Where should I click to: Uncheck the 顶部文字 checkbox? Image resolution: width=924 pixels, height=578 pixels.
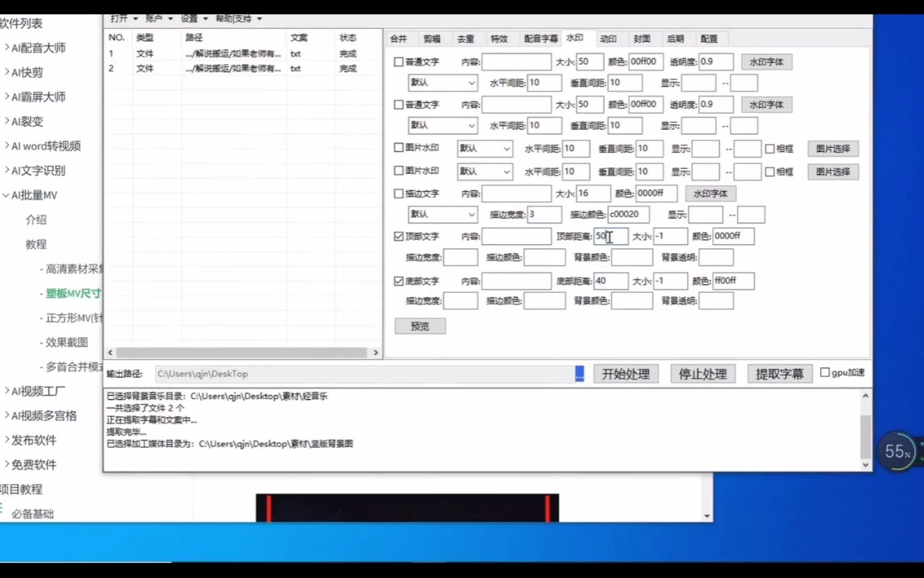(x=399, y=237)
